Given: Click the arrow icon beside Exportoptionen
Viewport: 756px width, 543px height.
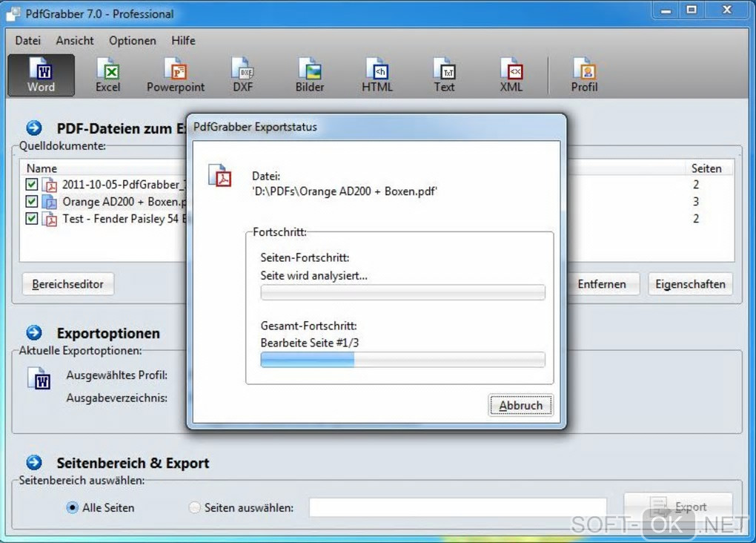Looking at the screenshot, I should pos(34,332).
